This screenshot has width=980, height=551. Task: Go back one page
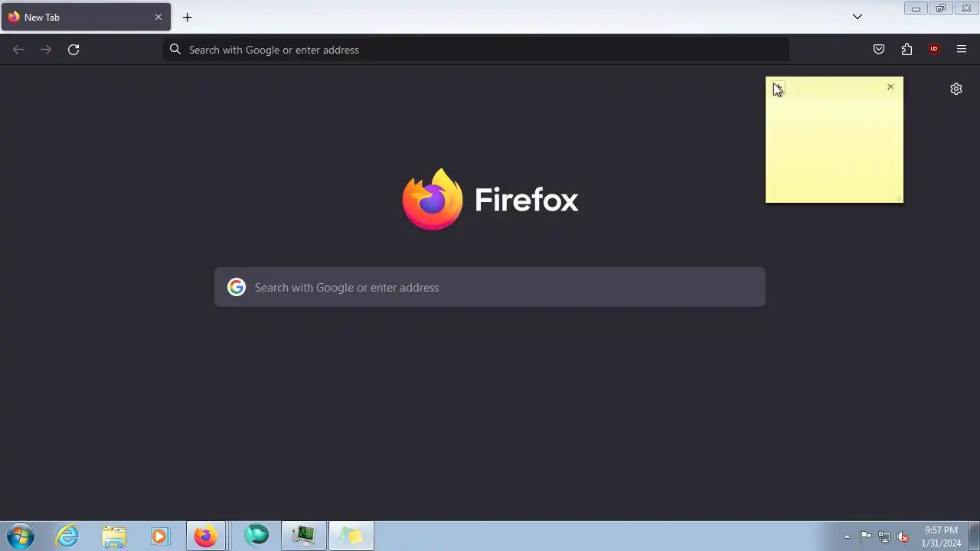(18, 50)
